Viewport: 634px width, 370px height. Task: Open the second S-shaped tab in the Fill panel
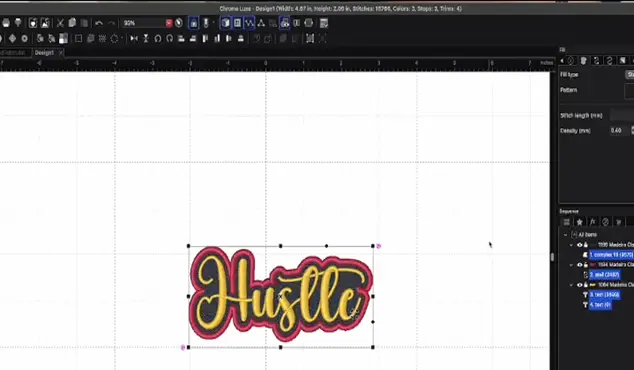pos(609,61)
